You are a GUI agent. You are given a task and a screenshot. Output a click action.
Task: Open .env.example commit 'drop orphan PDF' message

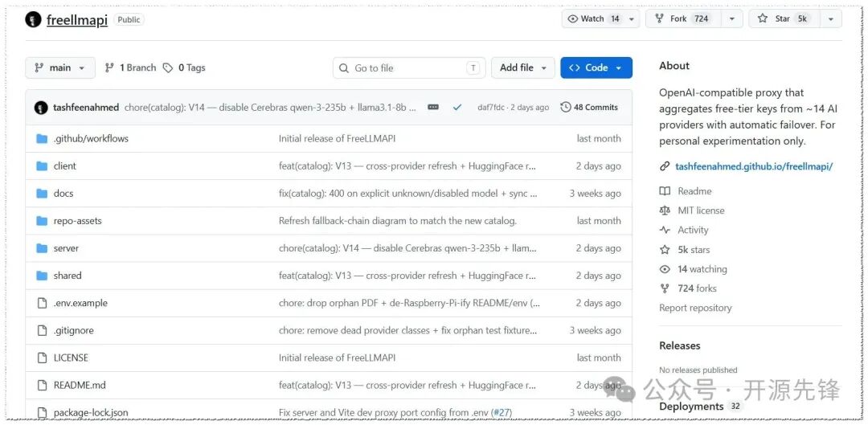pos(409,303)
